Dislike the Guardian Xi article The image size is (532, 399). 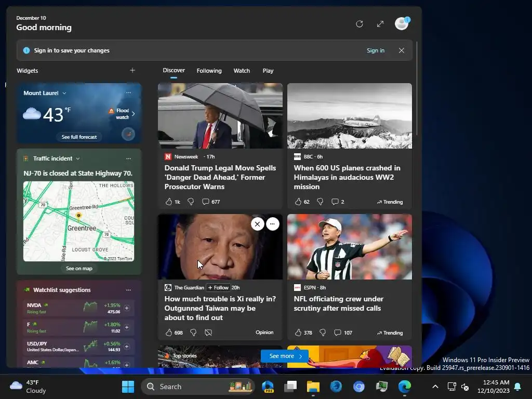(193, 332)
